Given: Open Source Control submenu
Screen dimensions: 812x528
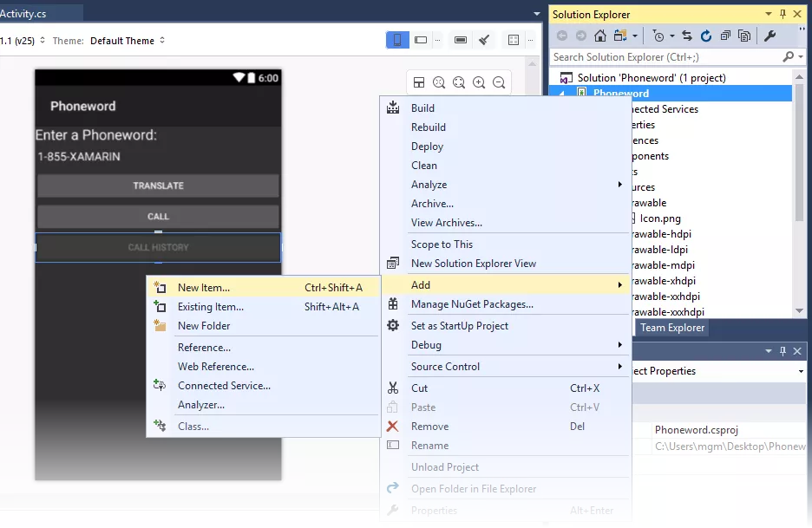Looking at the screenshot, I should (x=506, y=367).
